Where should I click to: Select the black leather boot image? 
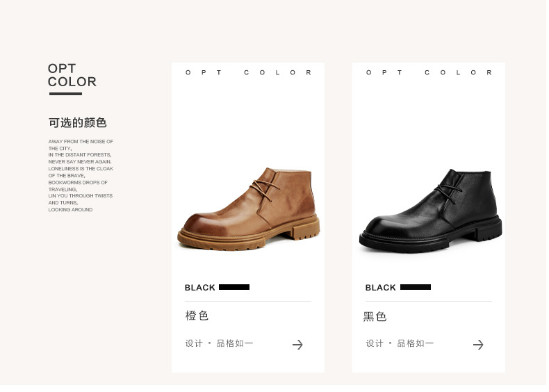click(x=433, y=212)
